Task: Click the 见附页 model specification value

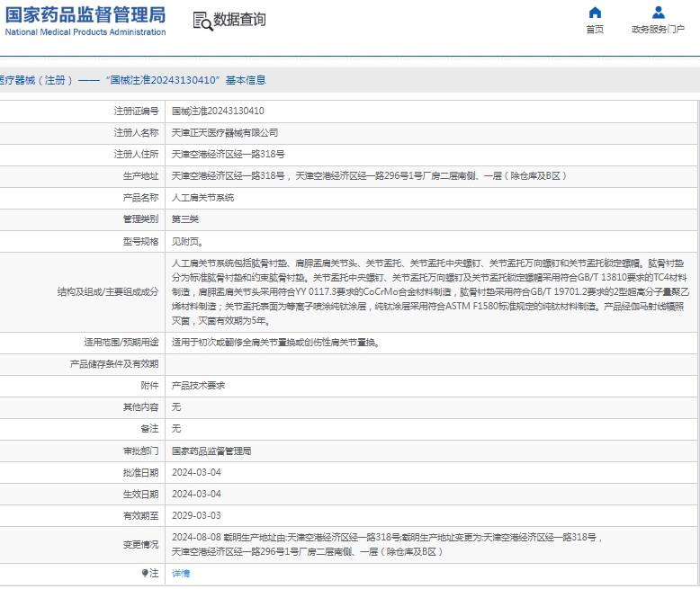Action: tap(187, 242)
